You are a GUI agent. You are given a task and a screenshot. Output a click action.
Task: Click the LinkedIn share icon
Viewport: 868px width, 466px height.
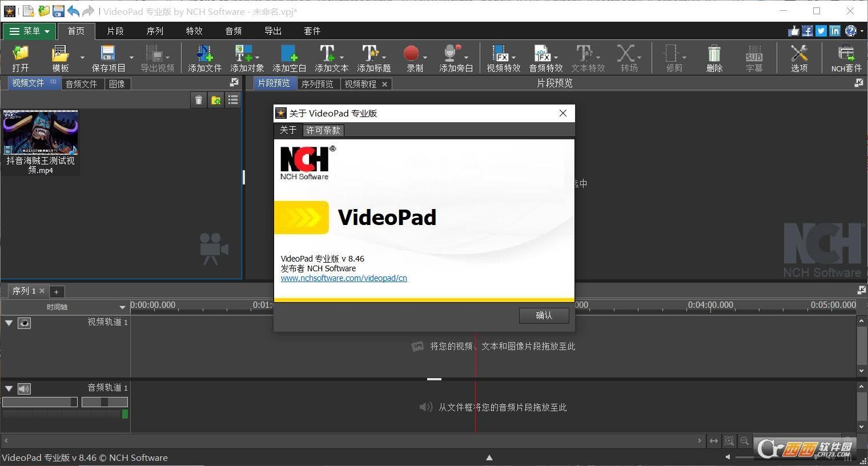pos(835,31)
